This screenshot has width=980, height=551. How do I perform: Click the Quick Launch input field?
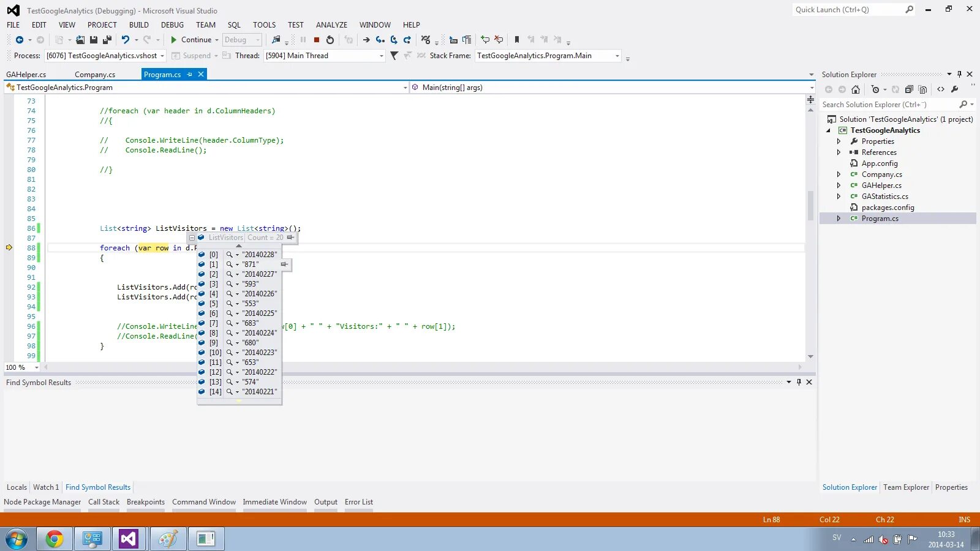pyautogui.click(x=848, y=10)
